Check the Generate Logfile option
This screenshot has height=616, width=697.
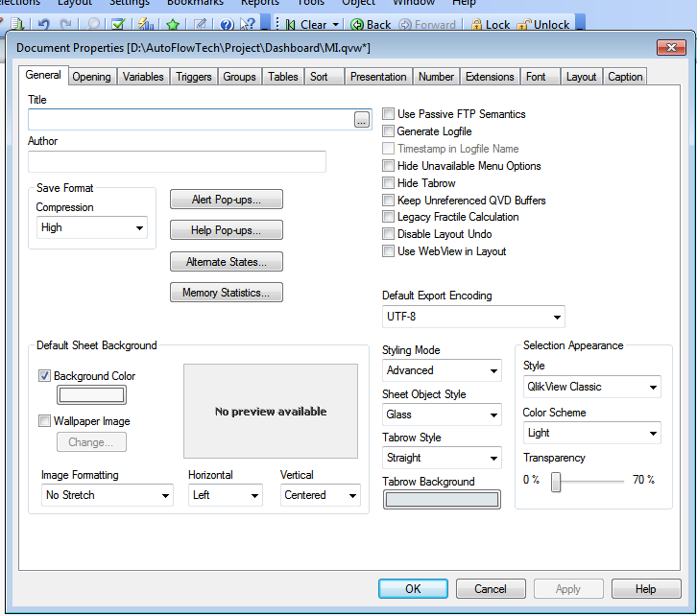(x=388, y=131)
